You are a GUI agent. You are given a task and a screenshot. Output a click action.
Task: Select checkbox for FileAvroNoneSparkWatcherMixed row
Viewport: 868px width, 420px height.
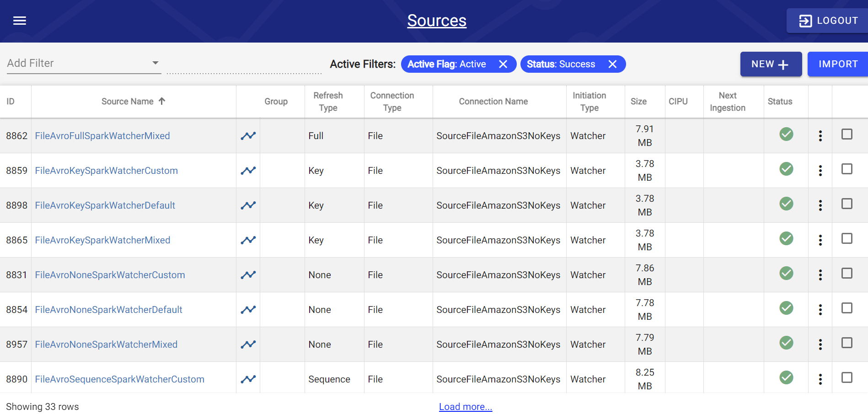point(847,343)
